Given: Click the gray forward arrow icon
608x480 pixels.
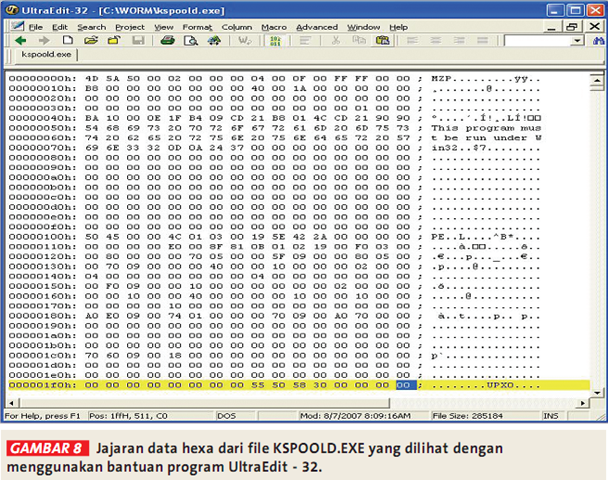Looking at the screenshot, I should click(44, 40).
